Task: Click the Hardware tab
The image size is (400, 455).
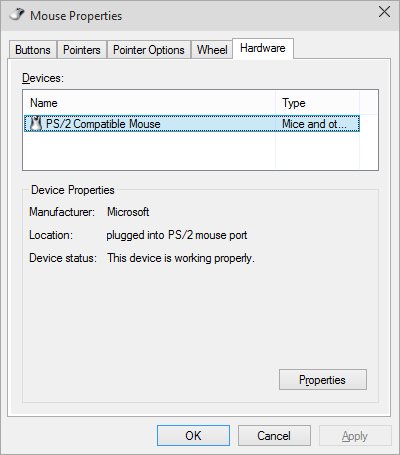Action: click(263, 48)
